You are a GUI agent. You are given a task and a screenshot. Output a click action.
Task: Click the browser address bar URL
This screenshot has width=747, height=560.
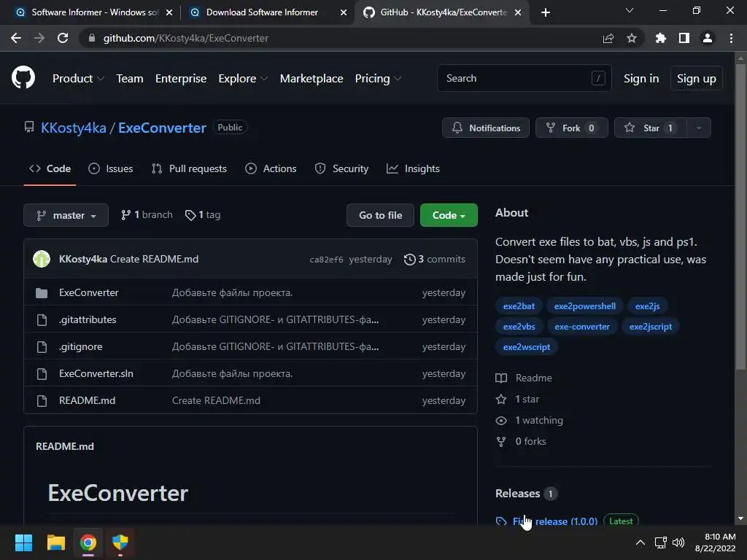186,38
